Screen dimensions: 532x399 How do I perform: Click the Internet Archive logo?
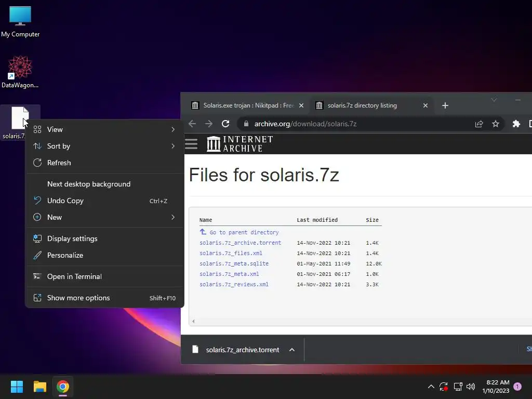(240, 144)
